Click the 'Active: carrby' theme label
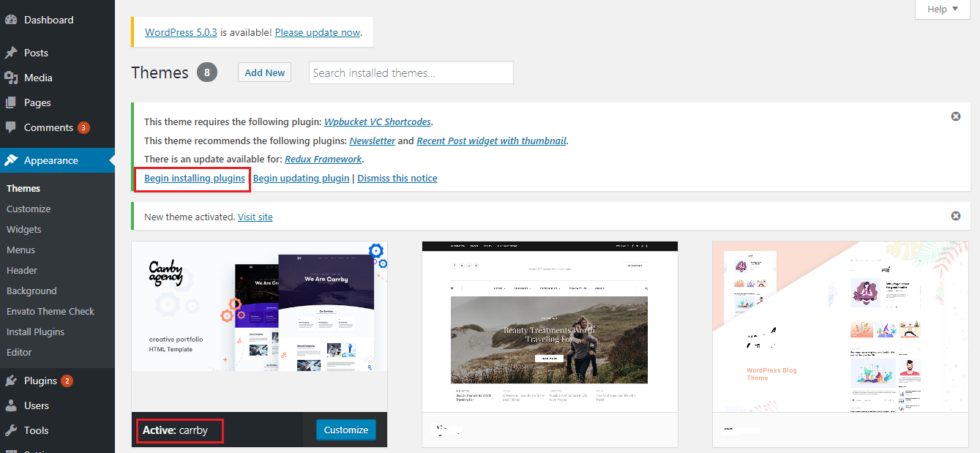This screenshot has width=980, height=453. pyautogui.click(x=175, y=430)
